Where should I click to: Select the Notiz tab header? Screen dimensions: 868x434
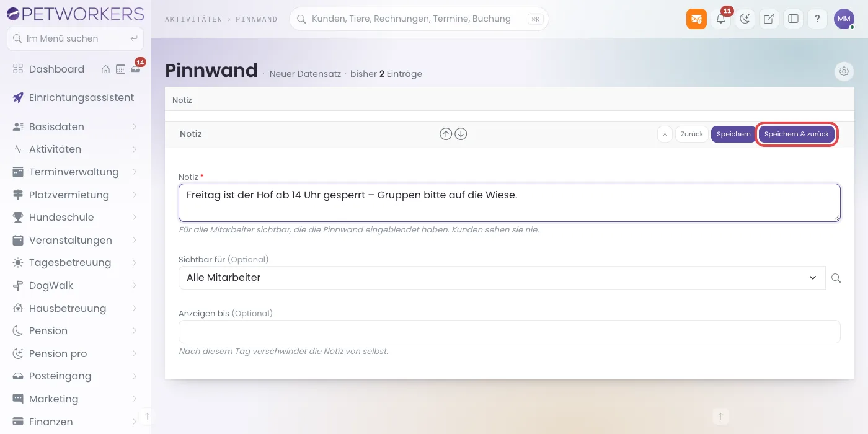(x=182, y=100)
